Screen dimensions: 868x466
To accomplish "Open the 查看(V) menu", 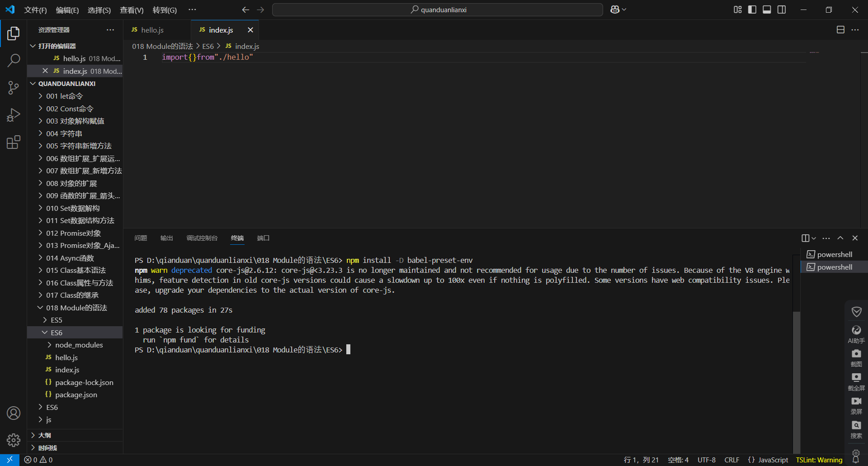I will [x=132, y=10].
